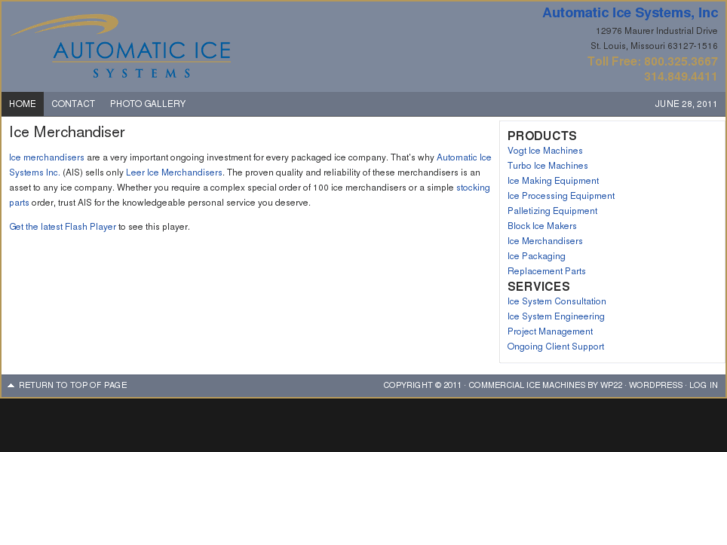This screenshot has width=727, height=545.
Task: Click LOG IN in the footer
Action: (703, 385)
